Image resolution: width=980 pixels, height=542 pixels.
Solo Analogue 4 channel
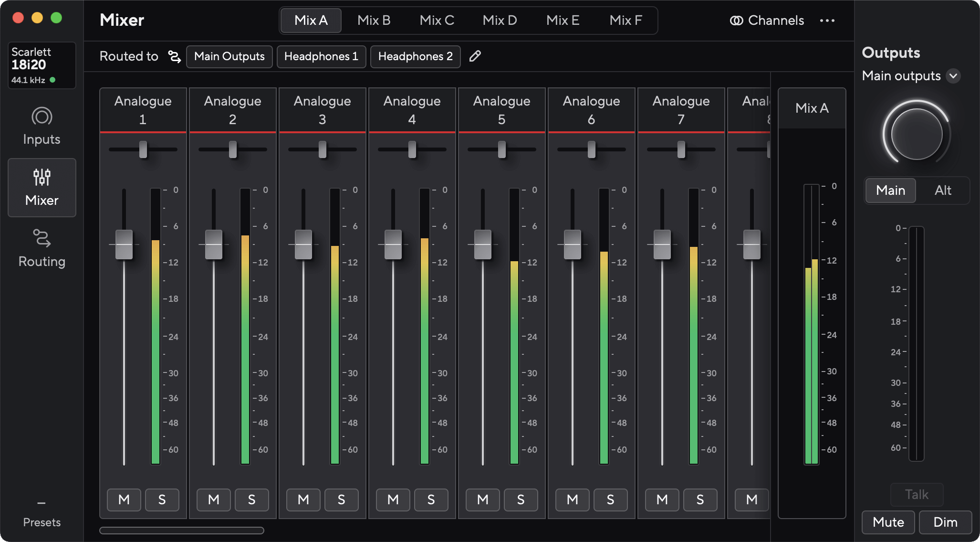coord(431,500)
